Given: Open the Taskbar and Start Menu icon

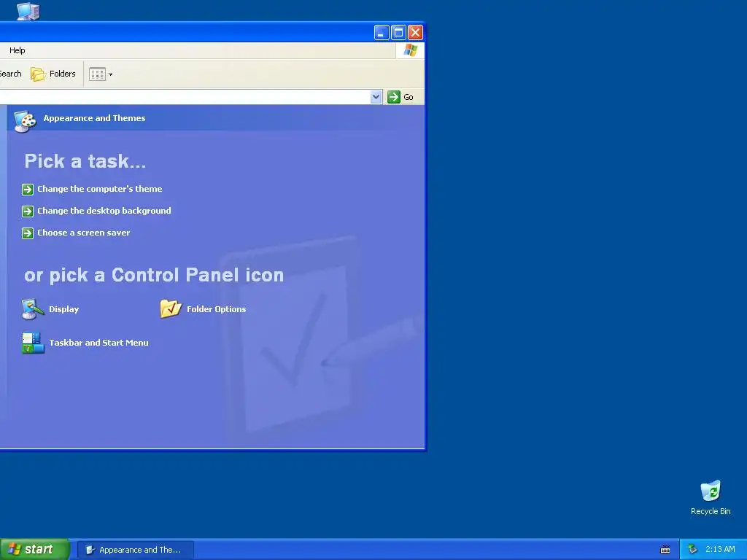Looking at the screenshot, I should tap(33, 343).
